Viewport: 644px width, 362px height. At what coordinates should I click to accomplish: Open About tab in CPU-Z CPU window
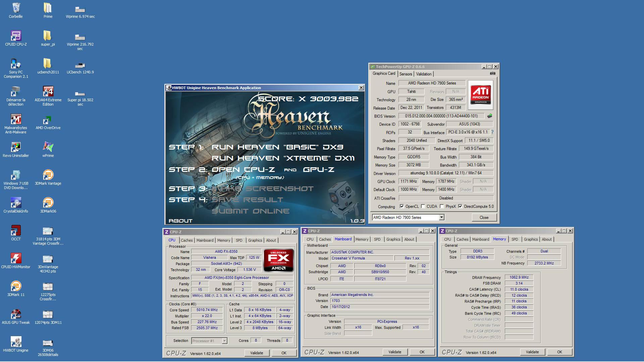coord(271,240)
